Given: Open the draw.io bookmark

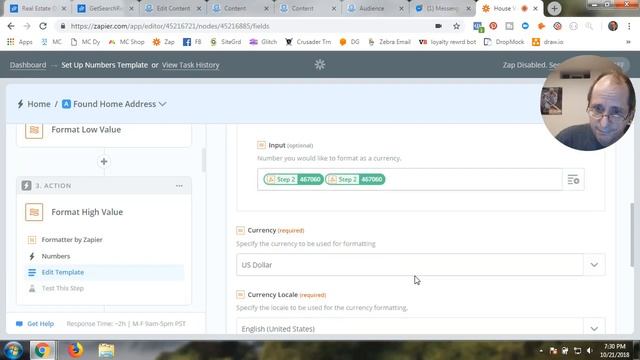Looking at the screenshot, I should click(548, 42).
